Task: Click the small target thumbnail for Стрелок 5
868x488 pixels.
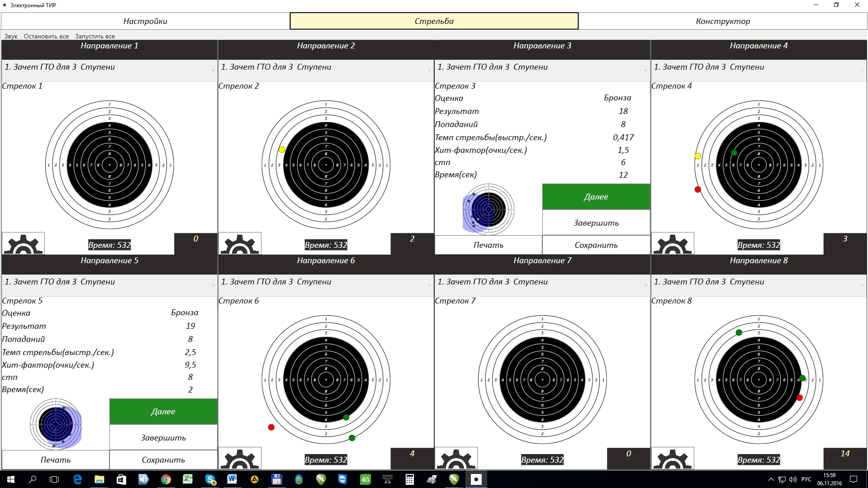Action: 56,424
